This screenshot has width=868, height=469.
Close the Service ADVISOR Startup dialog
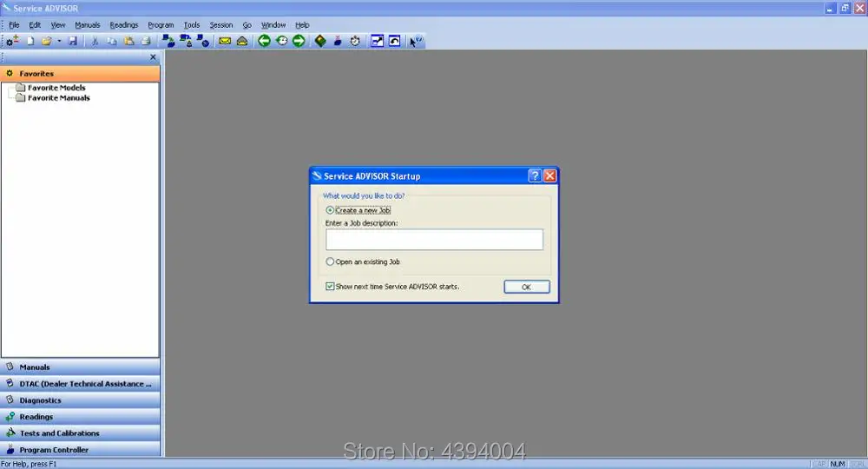click(549, 175)
